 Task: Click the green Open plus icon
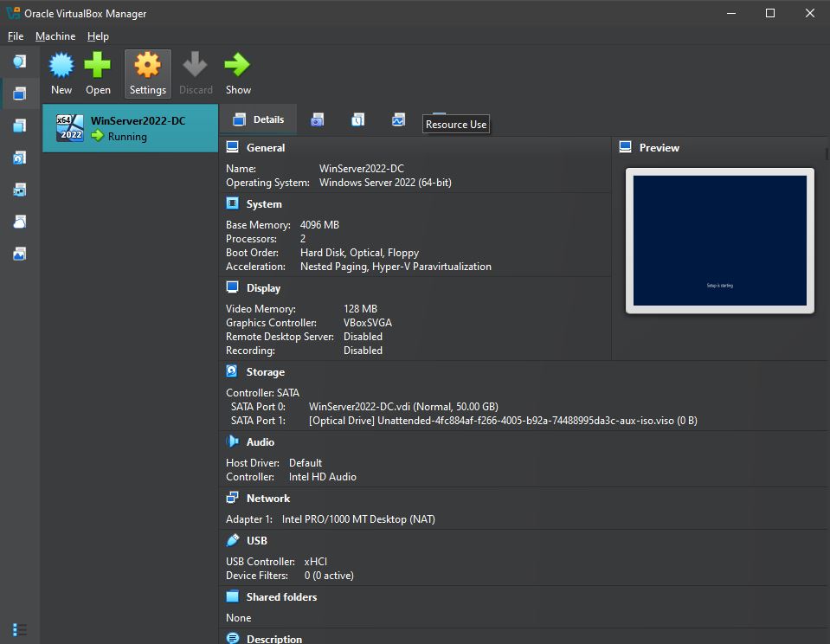point(98,65)
